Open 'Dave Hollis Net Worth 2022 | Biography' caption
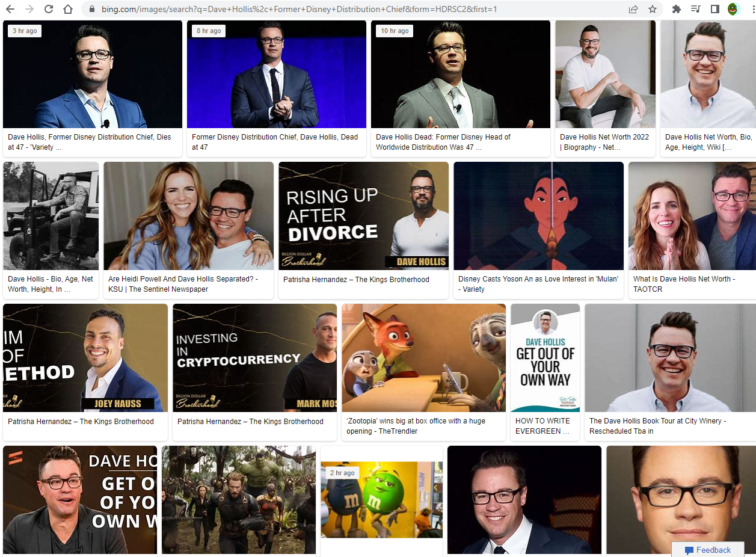 click(x=604, y=142)
